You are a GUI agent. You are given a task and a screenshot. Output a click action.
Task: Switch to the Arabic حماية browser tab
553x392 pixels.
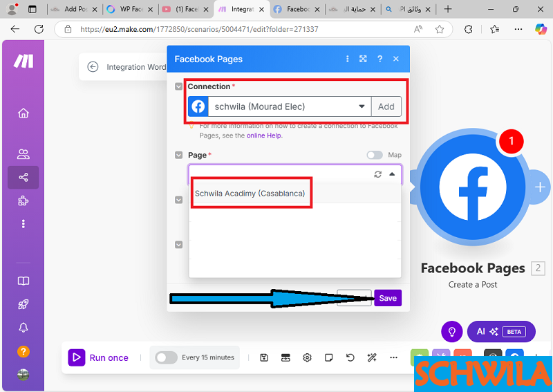click(353, 10)
